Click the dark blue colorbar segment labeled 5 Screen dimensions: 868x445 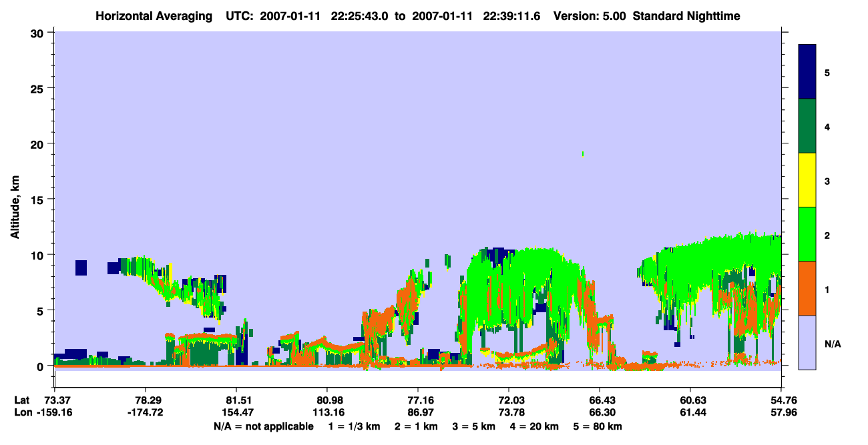coord(807,72)
